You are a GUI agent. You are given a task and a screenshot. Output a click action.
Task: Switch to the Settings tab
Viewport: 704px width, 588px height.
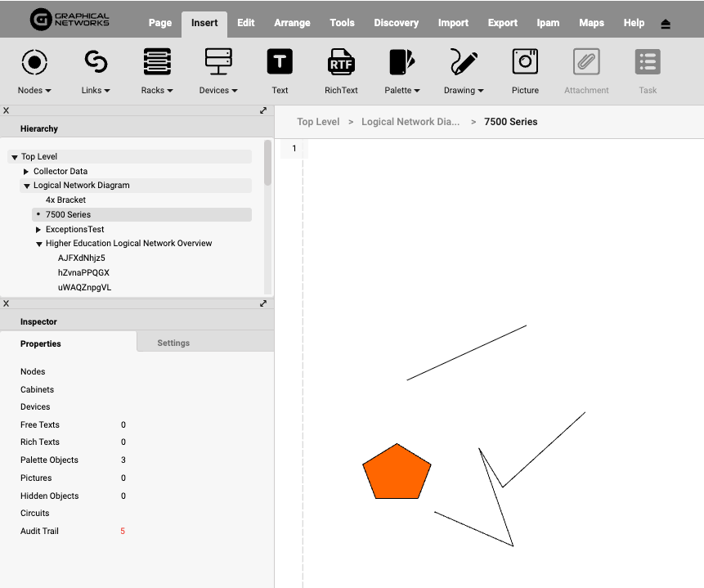tap(173, 343)
